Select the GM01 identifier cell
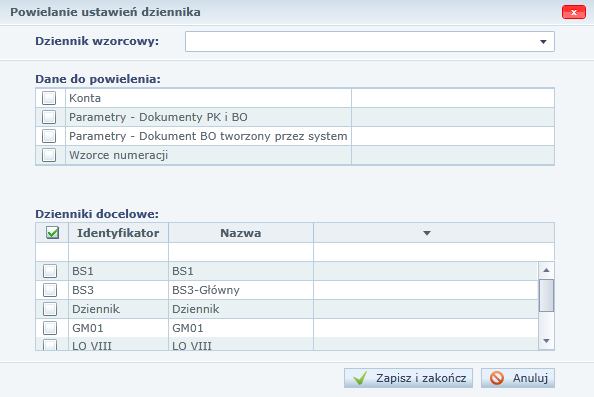This screenshot has height=397, width=594. (118, 328)
